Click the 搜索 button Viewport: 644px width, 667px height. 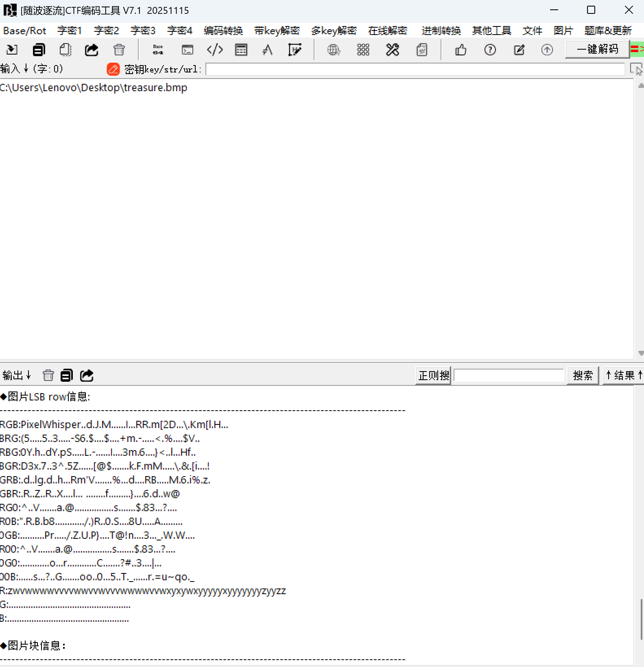pos(583,375)
